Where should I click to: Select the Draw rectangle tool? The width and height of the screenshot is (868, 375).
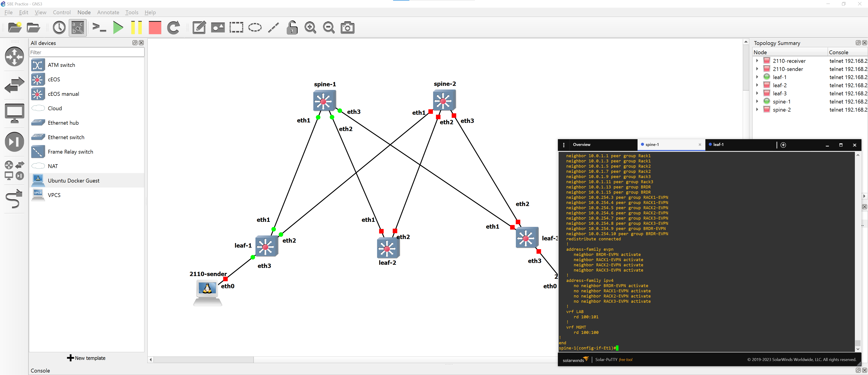point(236,28)
